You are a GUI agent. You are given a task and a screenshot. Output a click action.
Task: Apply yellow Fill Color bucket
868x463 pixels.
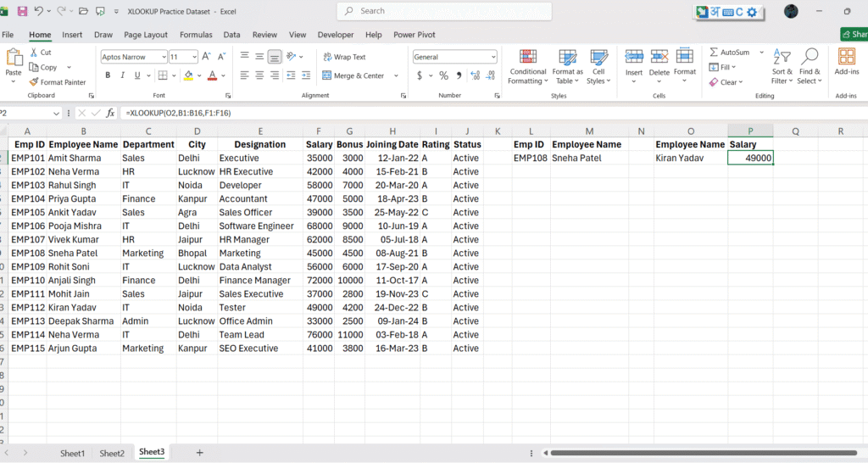point(188,75)
